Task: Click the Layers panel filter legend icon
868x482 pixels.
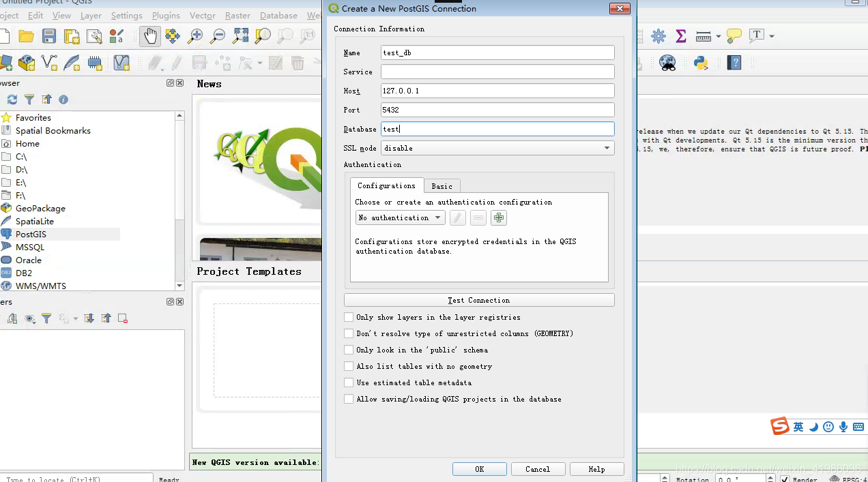Action: tap(46, 318)
